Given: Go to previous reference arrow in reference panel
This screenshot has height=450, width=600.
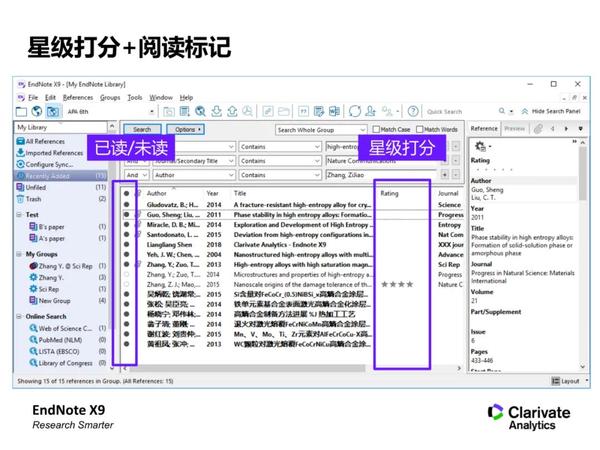Looking at the screenshot, I should click(x=552, y=129).
